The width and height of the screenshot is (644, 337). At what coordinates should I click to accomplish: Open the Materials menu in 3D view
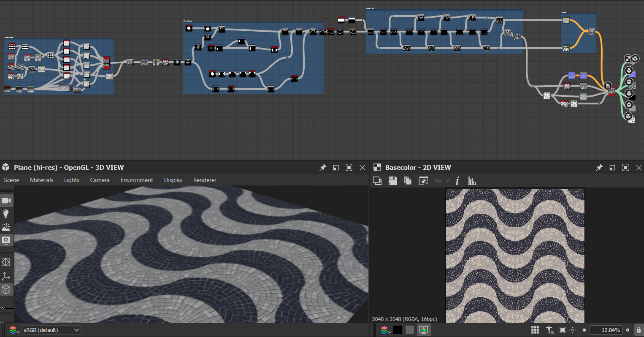(x=41, y=180)
